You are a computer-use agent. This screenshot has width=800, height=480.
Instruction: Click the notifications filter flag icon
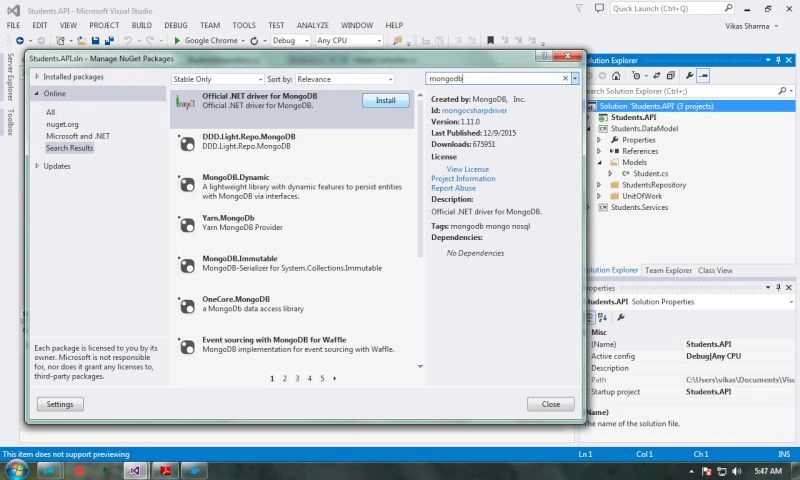(x=579, y=8)
